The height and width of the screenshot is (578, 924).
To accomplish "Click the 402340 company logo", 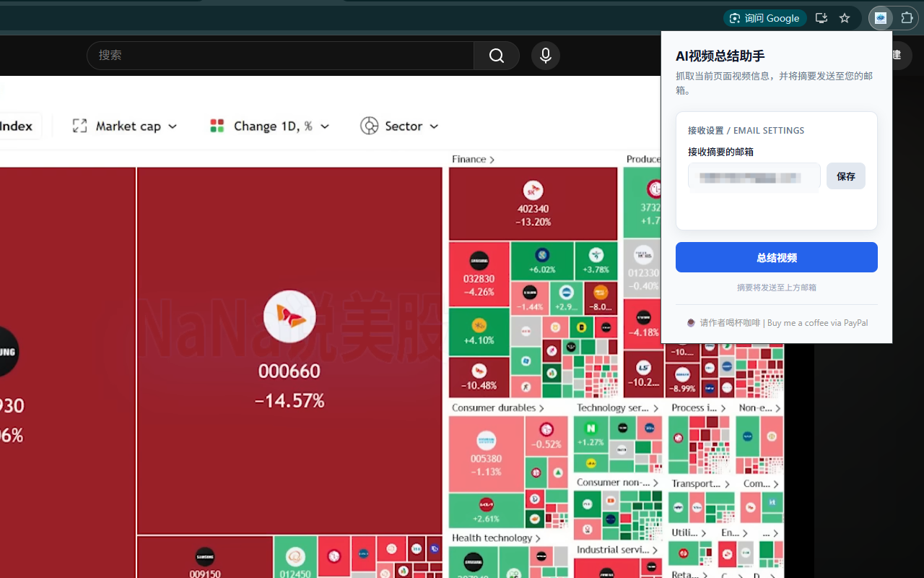I will (533, 191).
